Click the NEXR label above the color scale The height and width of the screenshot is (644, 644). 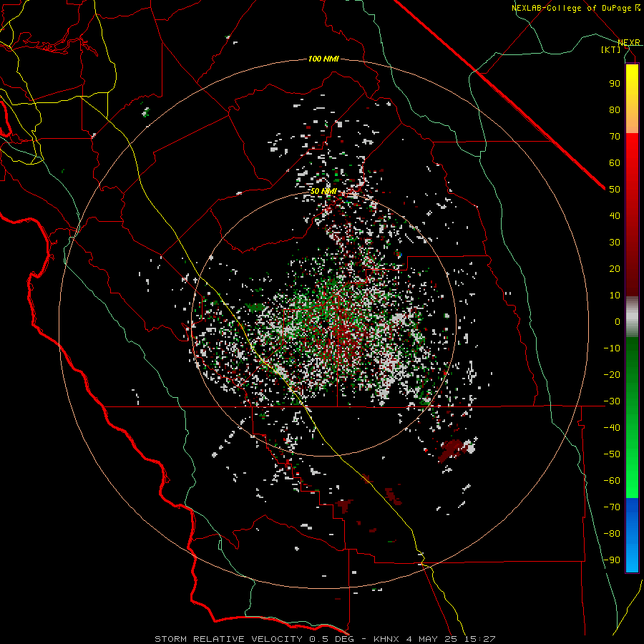click(629, 42)
